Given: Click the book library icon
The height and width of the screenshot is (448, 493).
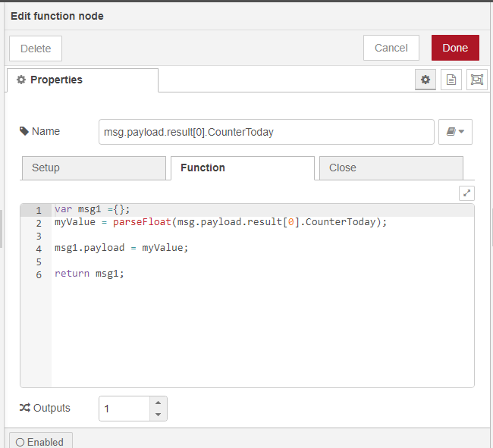Looking at the screenshot, I should tap(451, 131).
